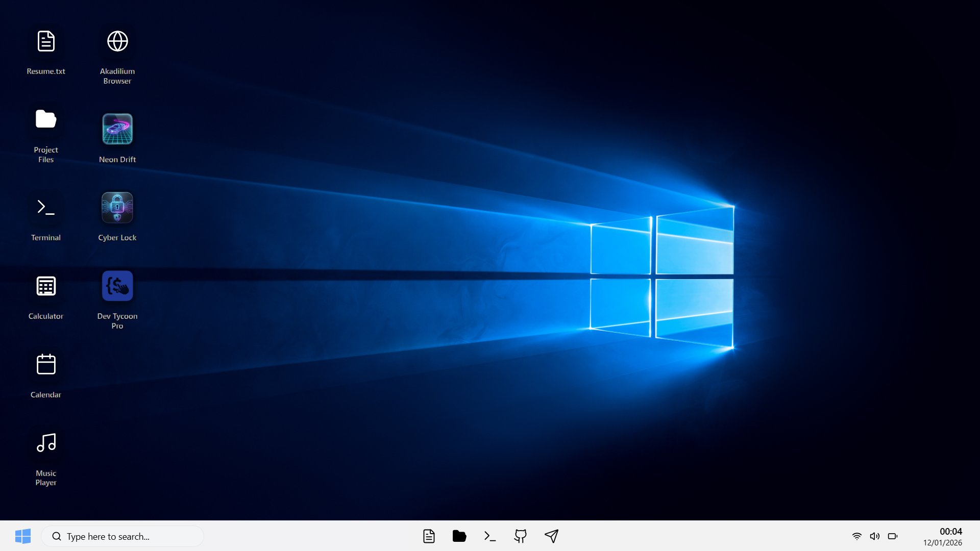Open the taskbar clock showing 00:04

(951, 532)
